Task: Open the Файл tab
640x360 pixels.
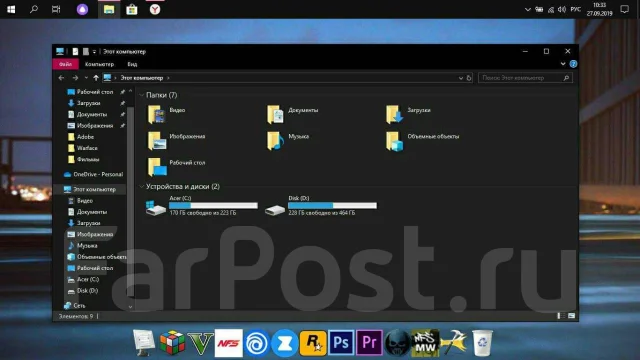Action: (x=65, y=64)
